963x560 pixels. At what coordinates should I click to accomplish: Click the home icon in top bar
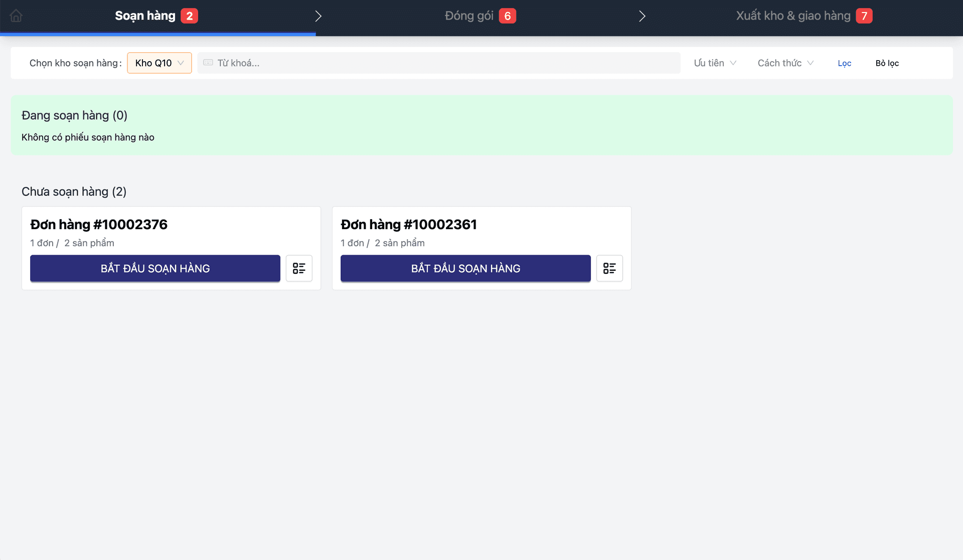16,16
